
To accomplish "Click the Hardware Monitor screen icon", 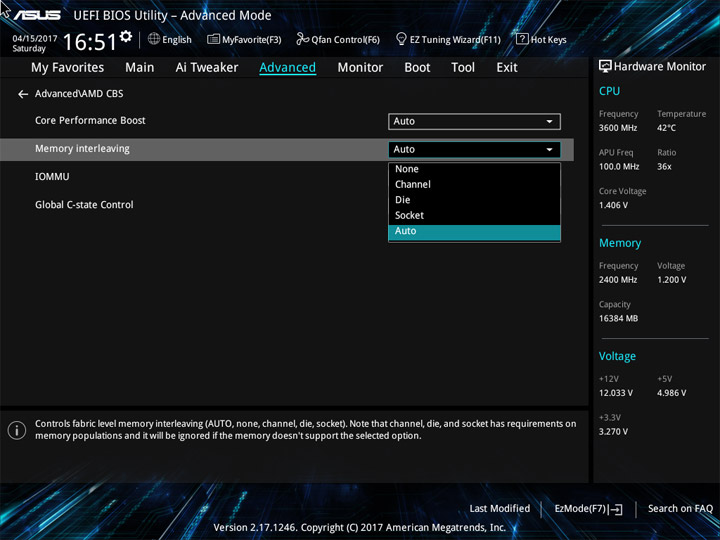I will tap(605, 67).
